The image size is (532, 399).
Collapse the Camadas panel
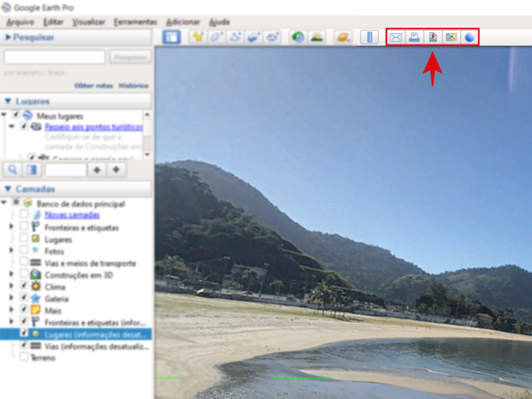click(8, 189)
